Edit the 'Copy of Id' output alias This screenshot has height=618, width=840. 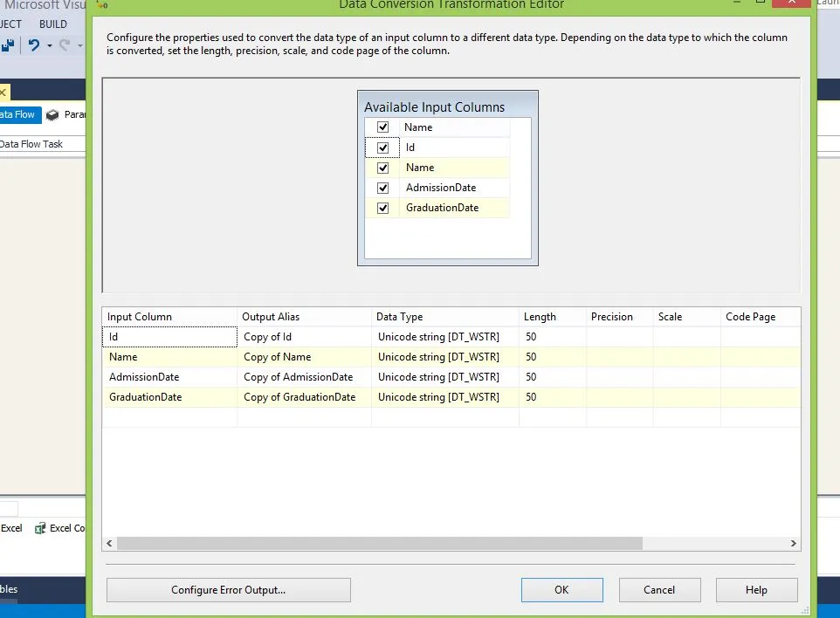[x=304, y=337]
